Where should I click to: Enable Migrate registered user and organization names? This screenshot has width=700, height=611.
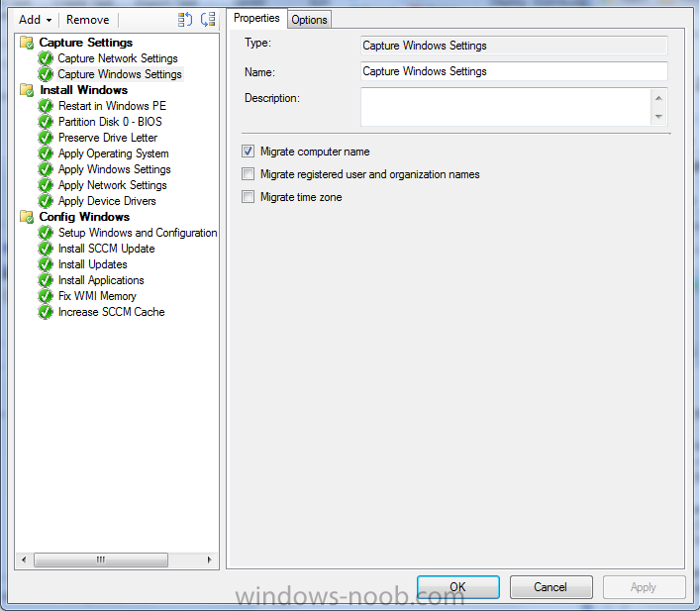click(x=249, y=174)
